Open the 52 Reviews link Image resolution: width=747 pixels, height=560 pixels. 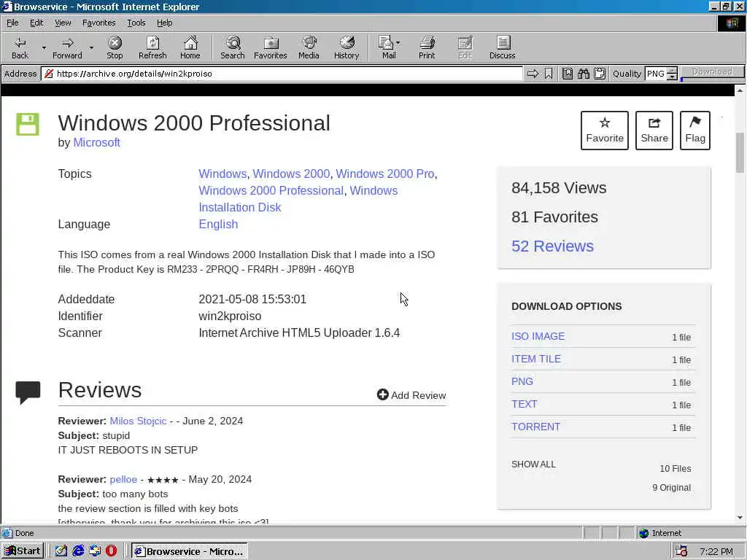[x=553, y=246]
